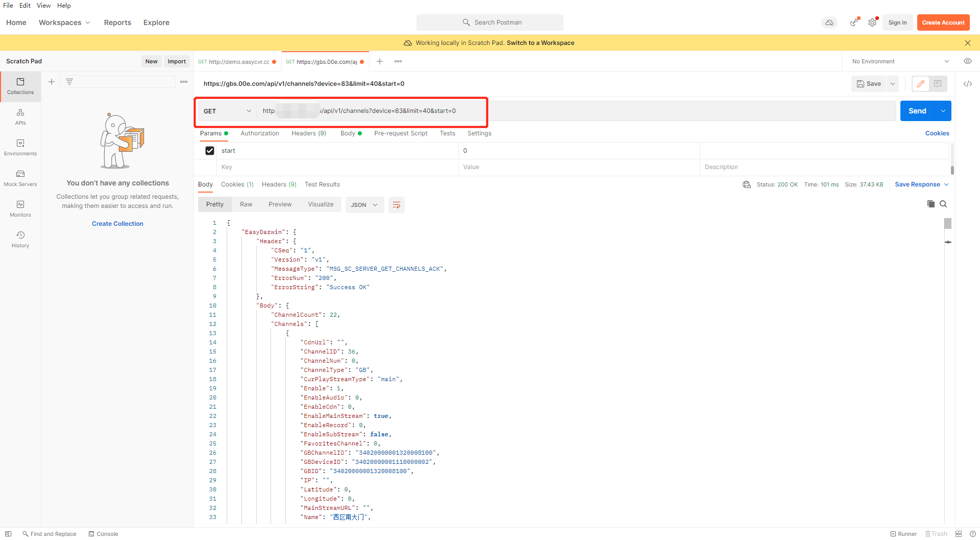The image size is (980, 540).
Task: Open the File menu
Action: point(8,6)
